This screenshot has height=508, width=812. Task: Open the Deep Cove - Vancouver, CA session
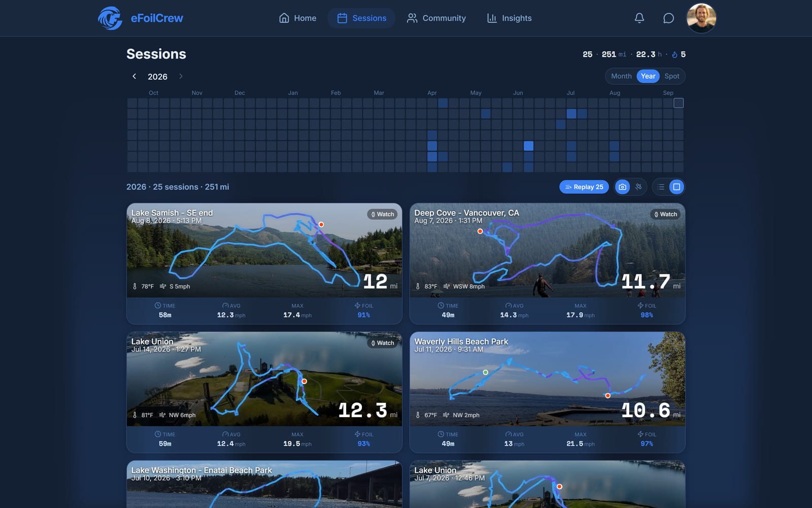[466, 213]
